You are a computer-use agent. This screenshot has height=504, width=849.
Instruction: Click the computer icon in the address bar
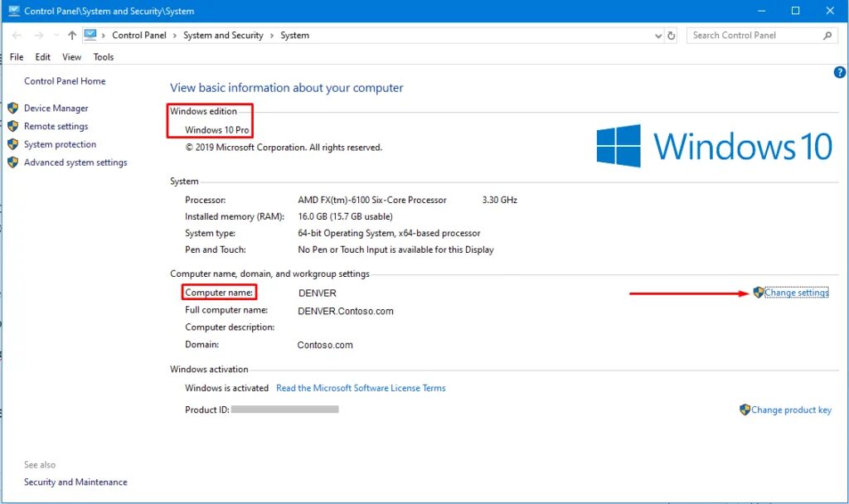(91, 35)
